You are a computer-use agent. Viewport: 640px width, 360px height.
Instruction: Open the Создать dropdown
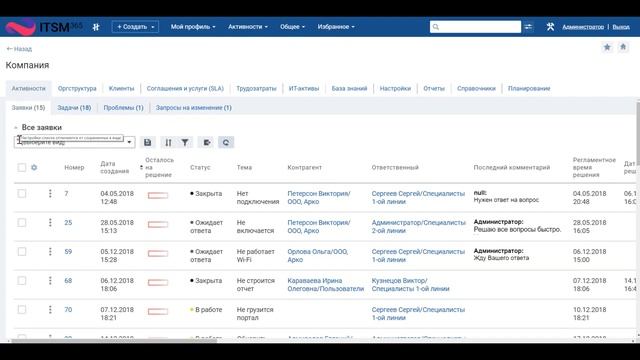[135, 27]
